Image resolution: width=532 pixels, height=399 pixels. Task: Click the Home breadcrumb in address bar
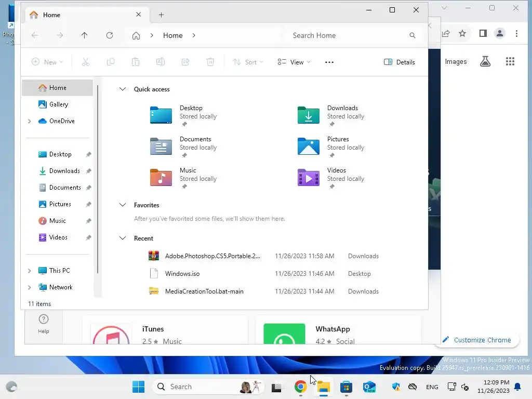point(172,35)
